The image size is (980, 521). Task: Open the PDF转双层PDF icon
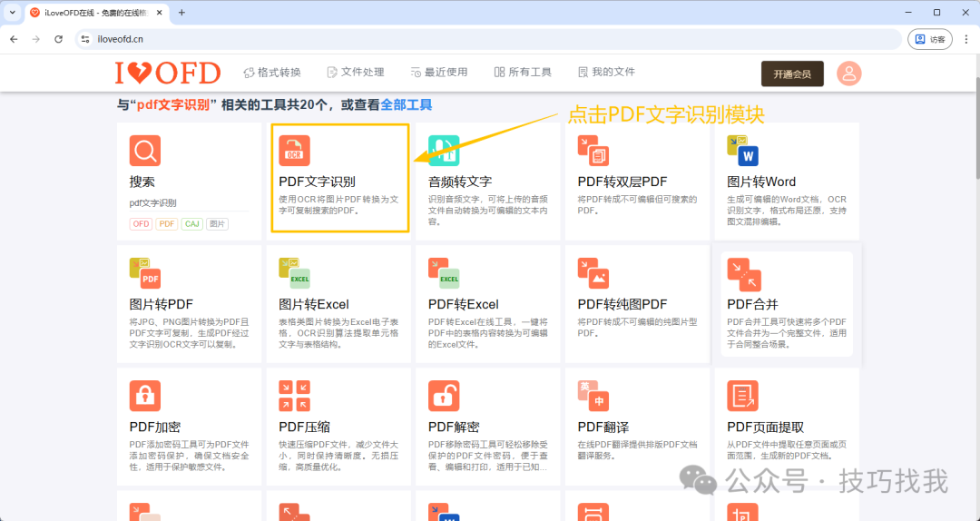click(593, 151)
